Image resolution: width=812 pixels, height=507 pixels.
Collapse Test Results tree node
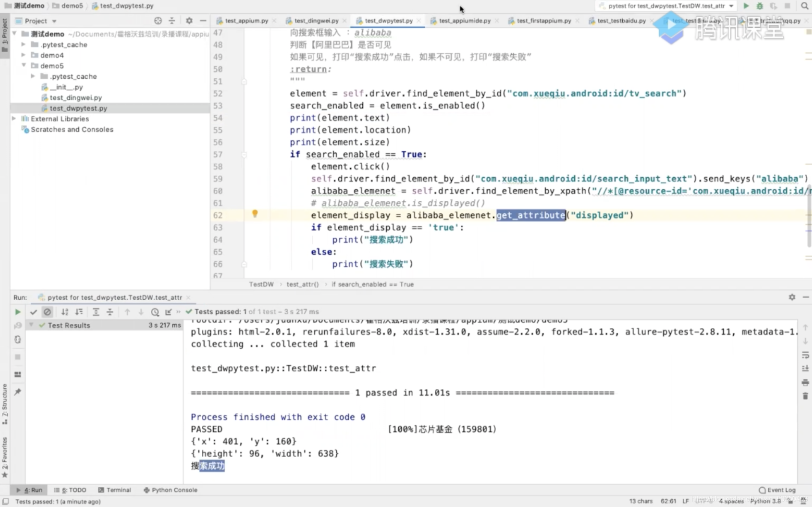[x=31, y=325]
